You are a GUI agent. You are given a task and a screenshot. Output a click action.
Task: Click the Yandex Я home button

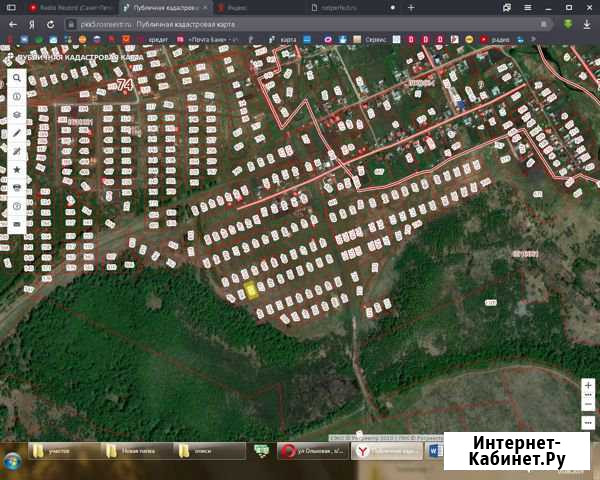[32, 24]
